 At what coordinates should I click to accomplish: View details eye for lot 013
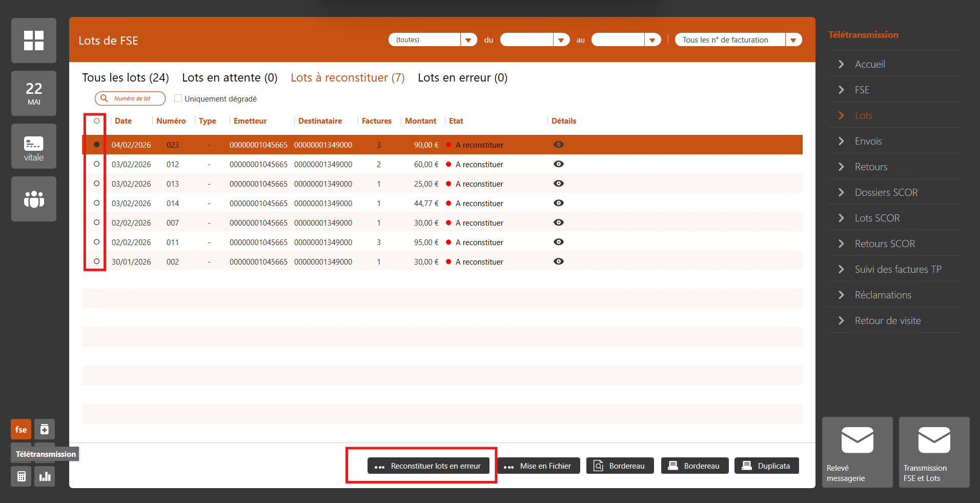pos(559,184)
